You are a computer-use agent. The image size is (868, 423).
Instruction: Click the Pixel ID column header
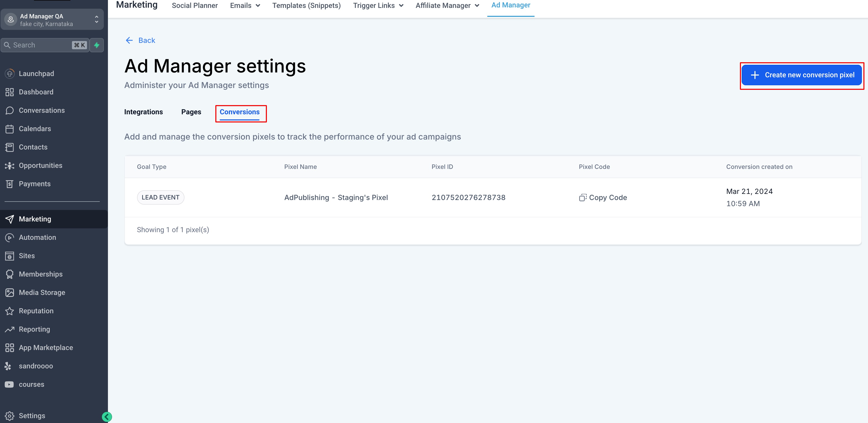(442, 167)
